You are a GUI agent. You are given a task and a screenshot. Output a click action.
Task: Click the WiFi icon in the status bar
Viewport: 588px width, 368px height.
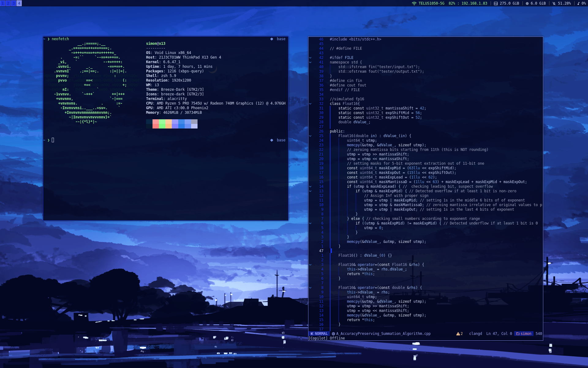tap(414, 3)
